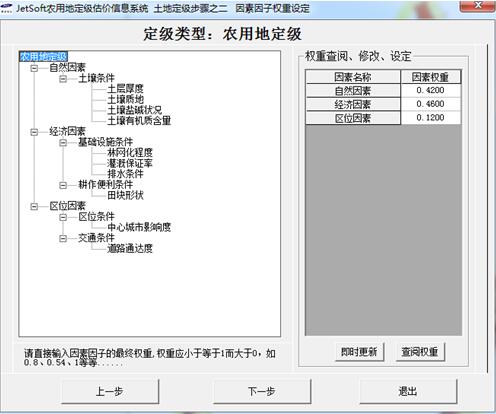This screenshot has width=496, height=414.
Task: Select 土层厚度 tree item
Action: tap(125, 89)
